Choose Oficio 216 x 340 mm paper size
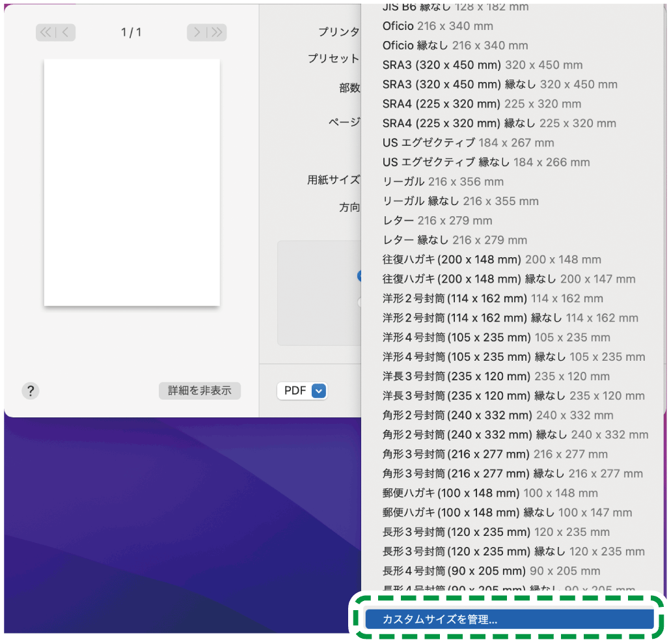 pyautogui.click(x=437, y=26)
